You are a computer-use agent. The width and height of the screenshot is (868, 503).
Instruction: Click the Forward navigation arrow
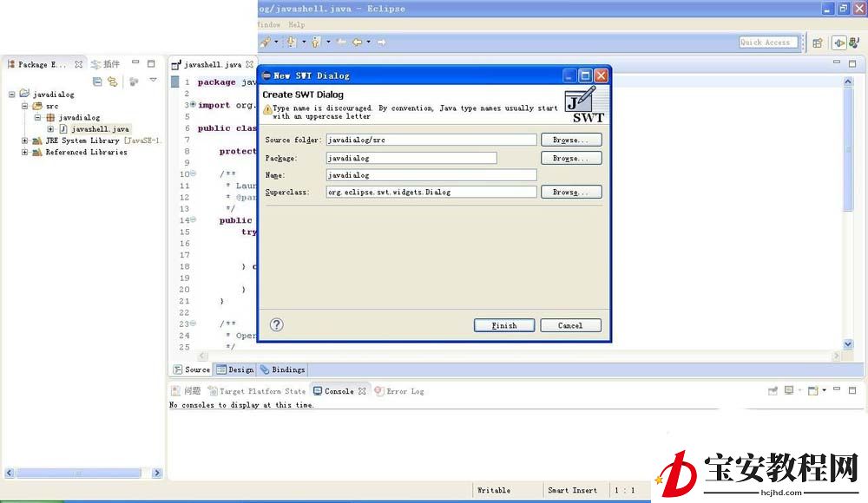[x=381, y=42]
